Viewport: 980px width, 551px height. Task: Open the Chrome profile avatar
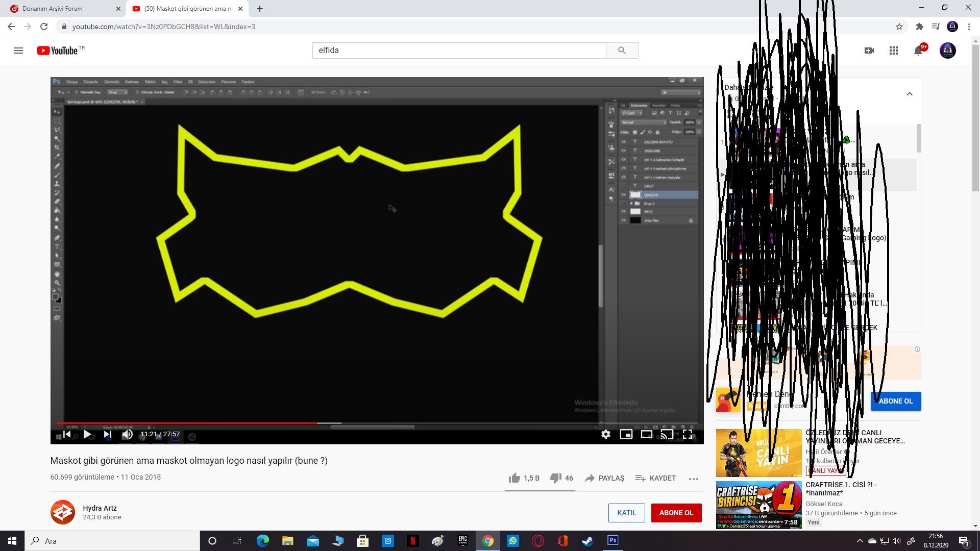952,27
